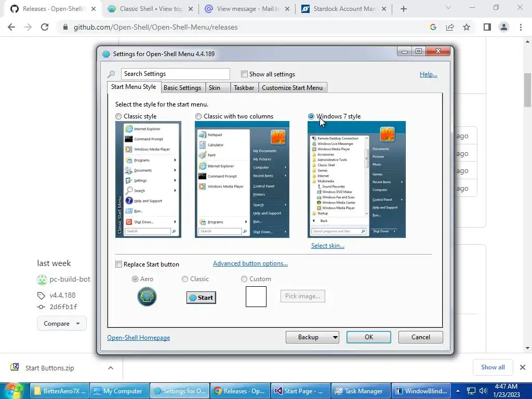Pick the Custom button radio option
Viewport: 532px width, 399px height.
pos(244,279)
